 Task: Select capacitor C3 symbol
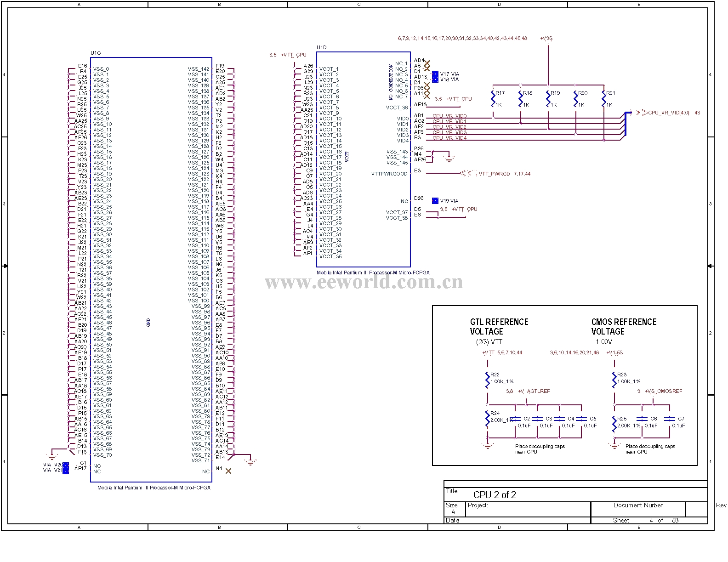[x=537, y=419]
